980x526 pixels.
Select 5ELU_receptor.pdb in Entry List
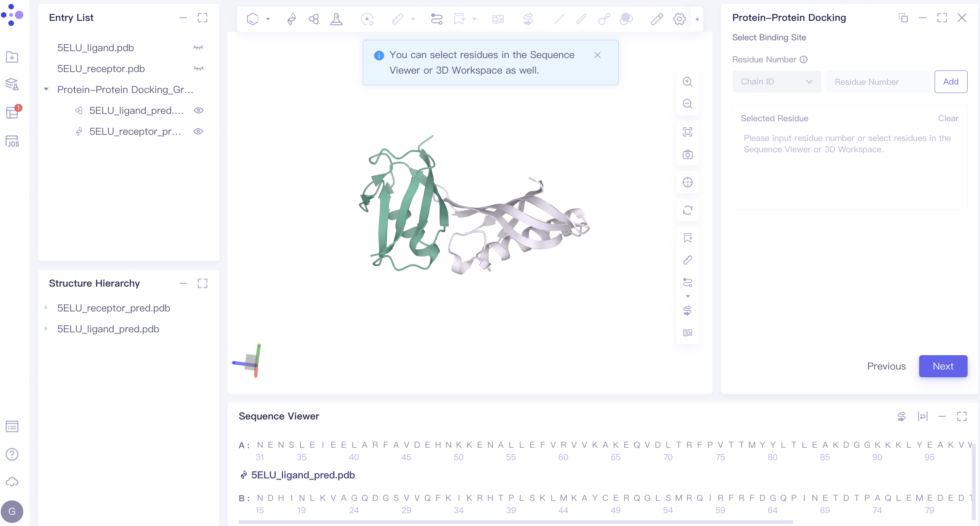point(101,69)
